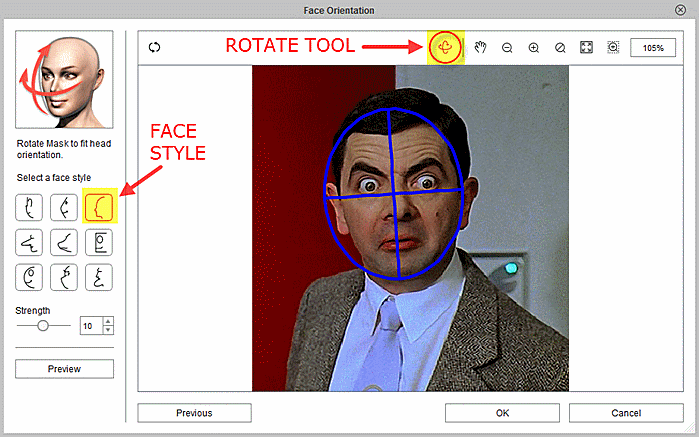
Task: Increase Strength with the up stepper arrow
Action: [x=108, y=322]
